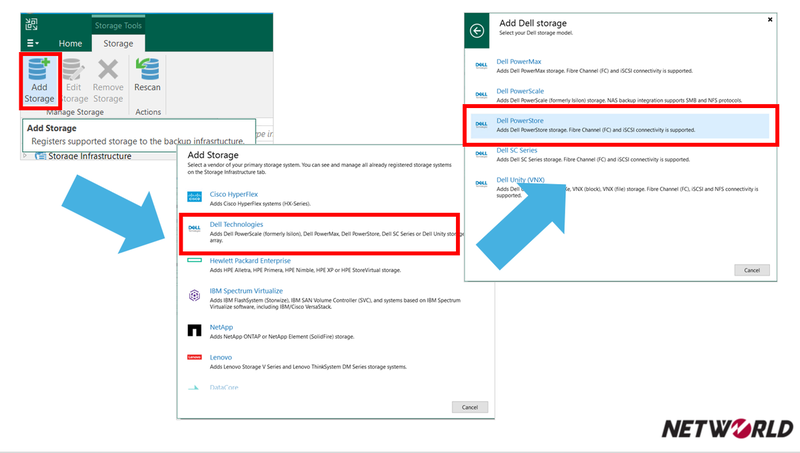This screenshot has height=453, width=800.
Task: Click the Dell SC Series logo icon
Action: 481,154
